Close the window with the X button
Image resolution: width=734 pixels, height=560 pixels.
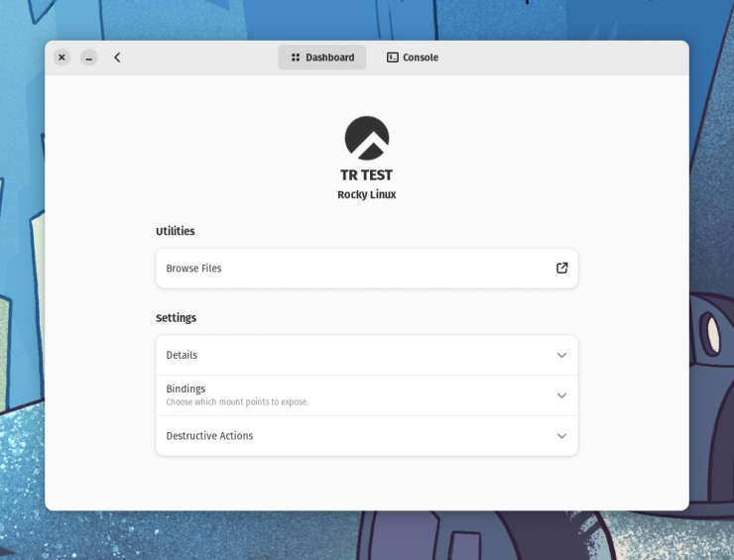[61, 57]
